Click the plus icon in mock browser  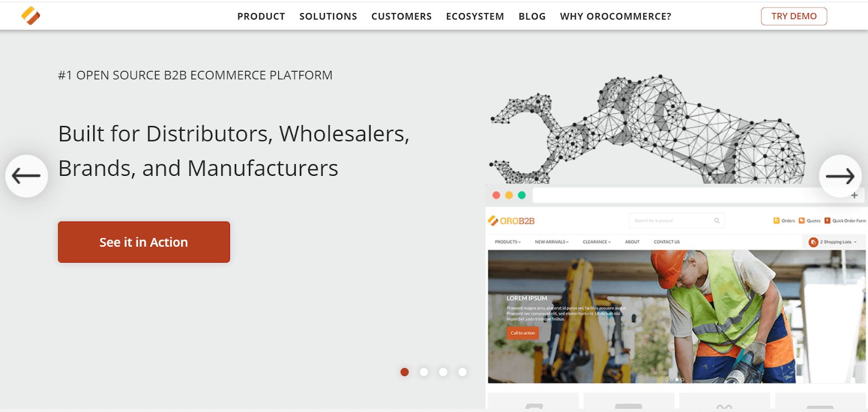pos(854,195)
